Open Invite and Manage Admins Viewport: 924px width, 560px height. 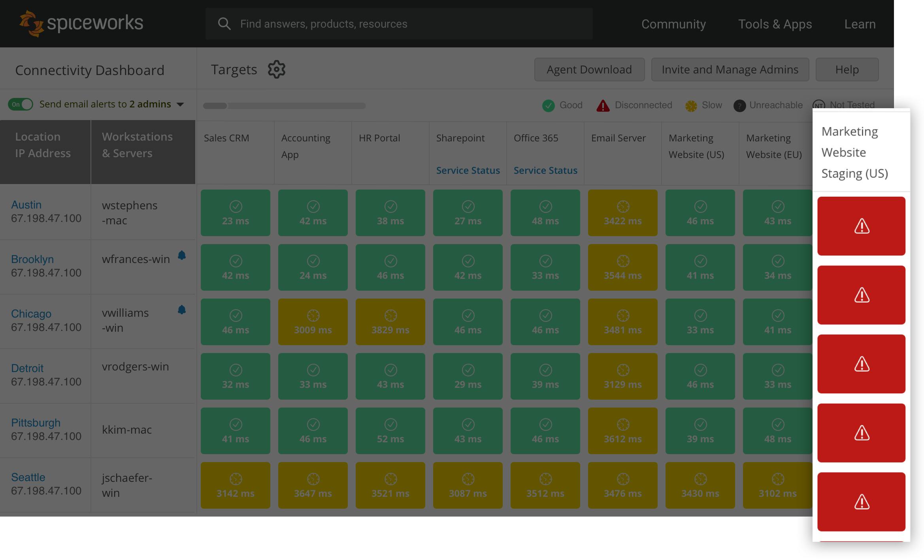tap(730, 69)
